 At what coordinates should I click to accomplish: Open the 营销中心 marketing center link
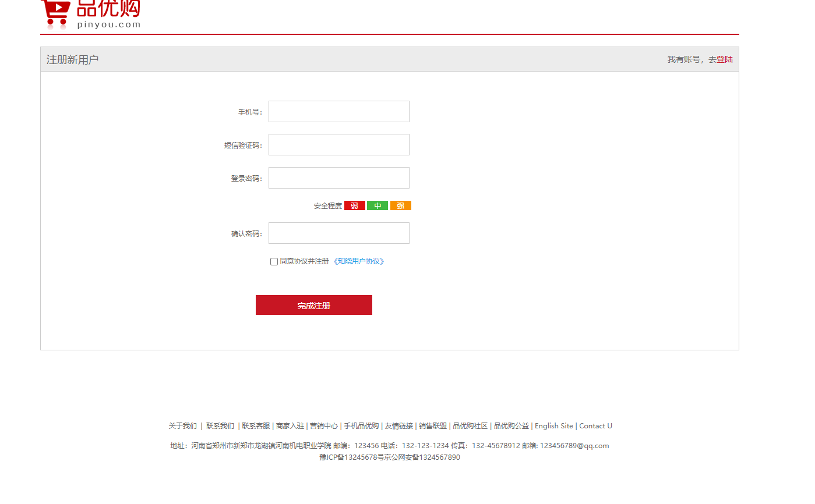pyautogui.click(x=324, y=425)
